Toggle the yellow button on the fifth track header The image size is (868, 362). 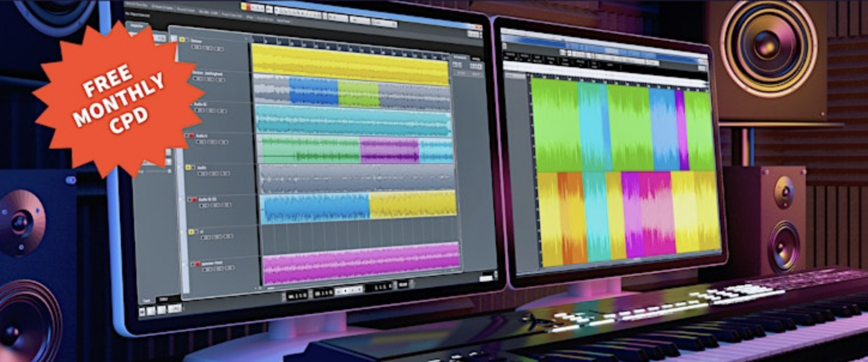click(x=188, y=167)
